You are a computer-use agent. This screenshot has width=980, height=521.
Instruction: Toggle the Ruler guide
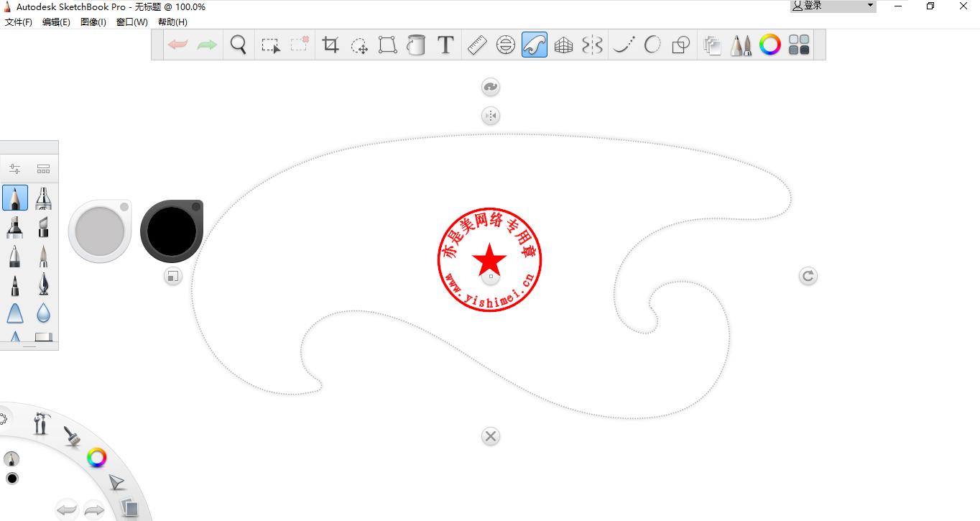(x=477, y=45)
